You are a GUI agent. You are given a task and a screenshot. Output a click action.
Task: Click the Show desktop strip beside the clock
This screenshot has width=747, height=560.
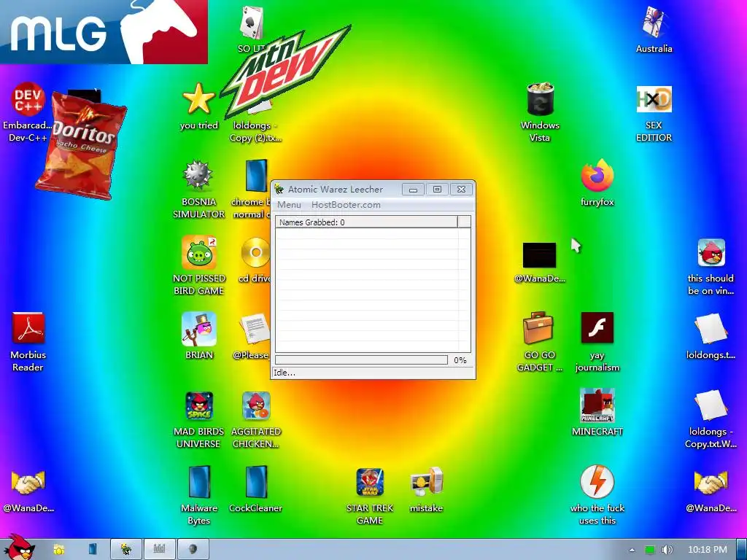click(742, 550)
